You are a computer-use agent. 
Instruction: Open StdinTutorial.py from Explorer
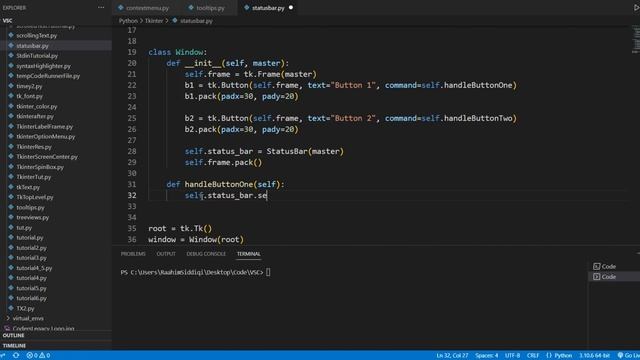[37, 56]
